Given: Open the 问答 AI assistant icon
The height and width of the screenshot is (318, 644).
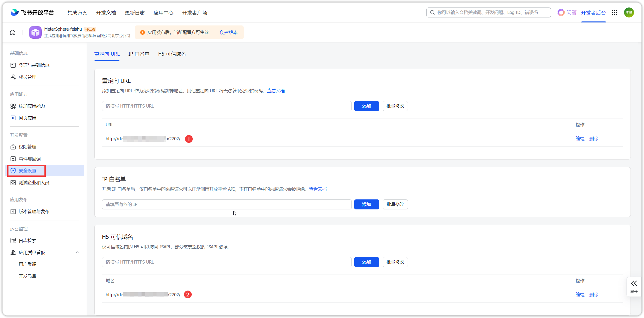Looking at the screenshot, I should click(x=561, y=12).
